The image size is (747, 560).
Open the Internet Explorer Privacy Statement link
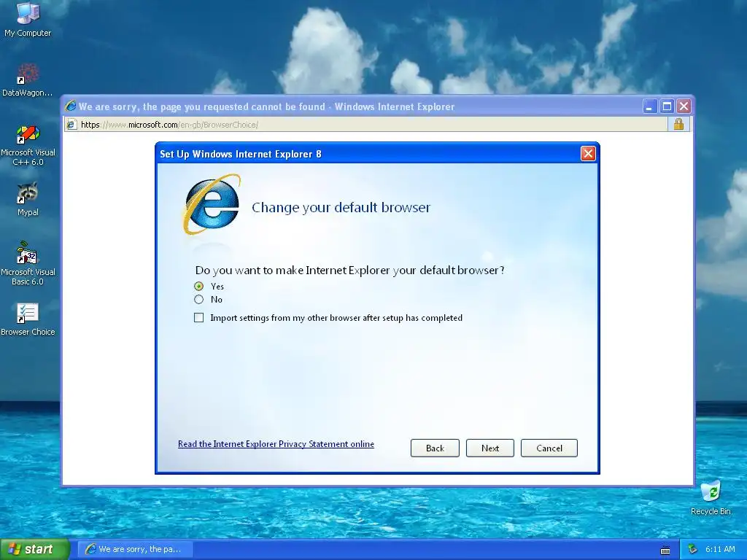click(x=276, y=444)
